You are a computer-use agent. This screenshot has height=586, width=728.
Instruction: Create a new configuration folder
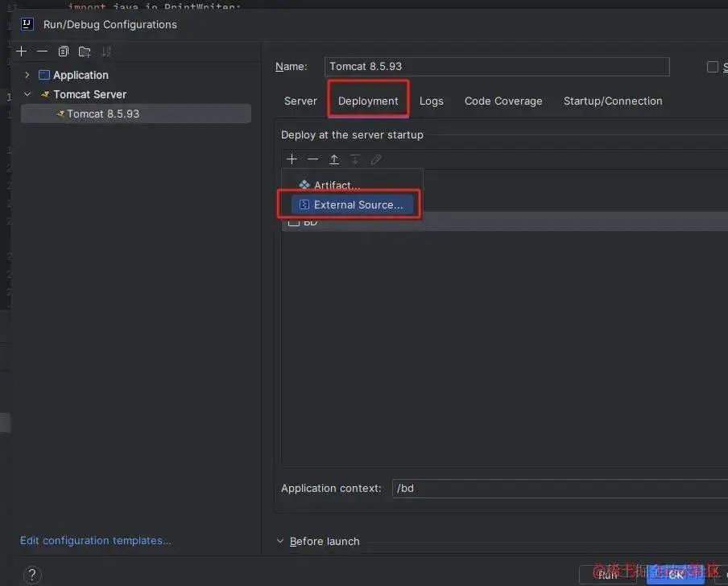coord(85,51)
